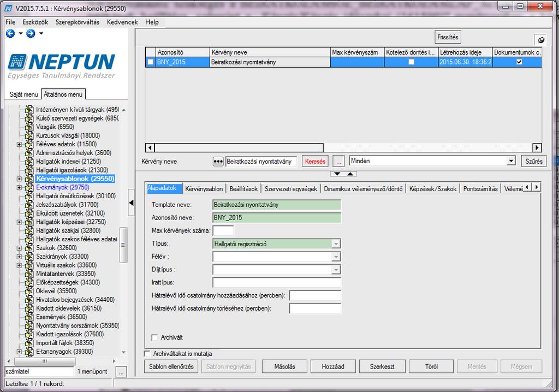The image size is (559, 392).
Task: Click the ellipsis button next to menu search
Action: tap(121, 371)
